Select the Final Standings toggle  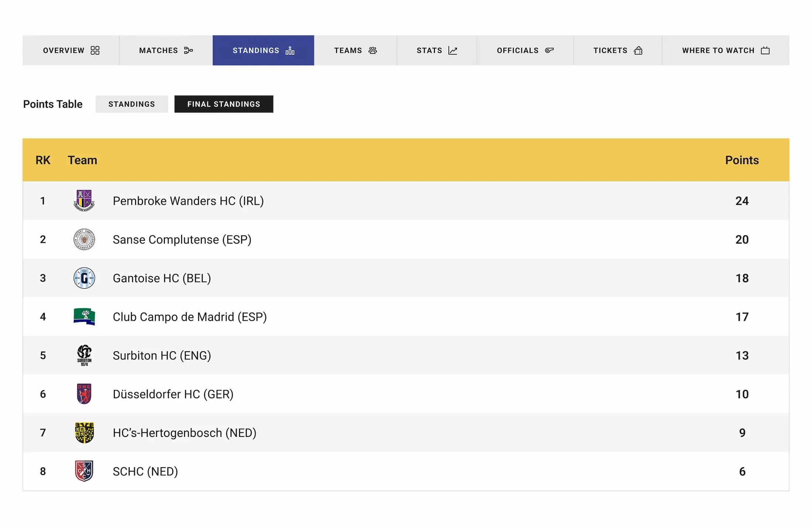[x=224, y=104]
